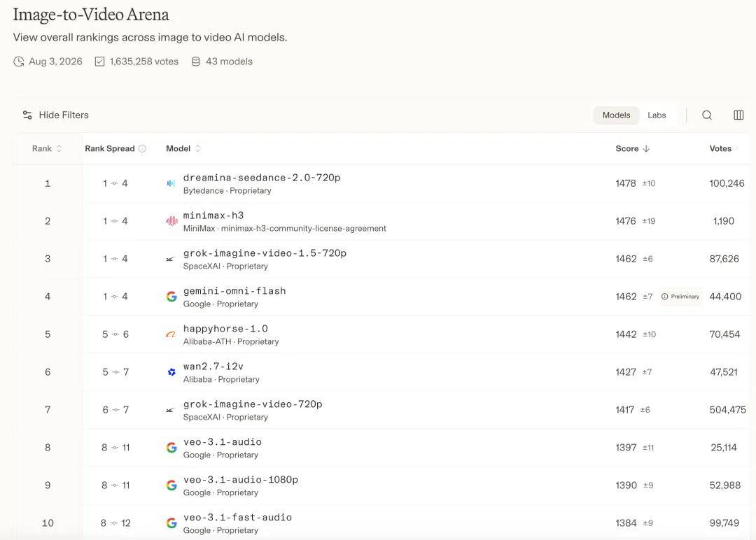Click the votes value 87,626
756x540 pixels.
tap(724, 260)
